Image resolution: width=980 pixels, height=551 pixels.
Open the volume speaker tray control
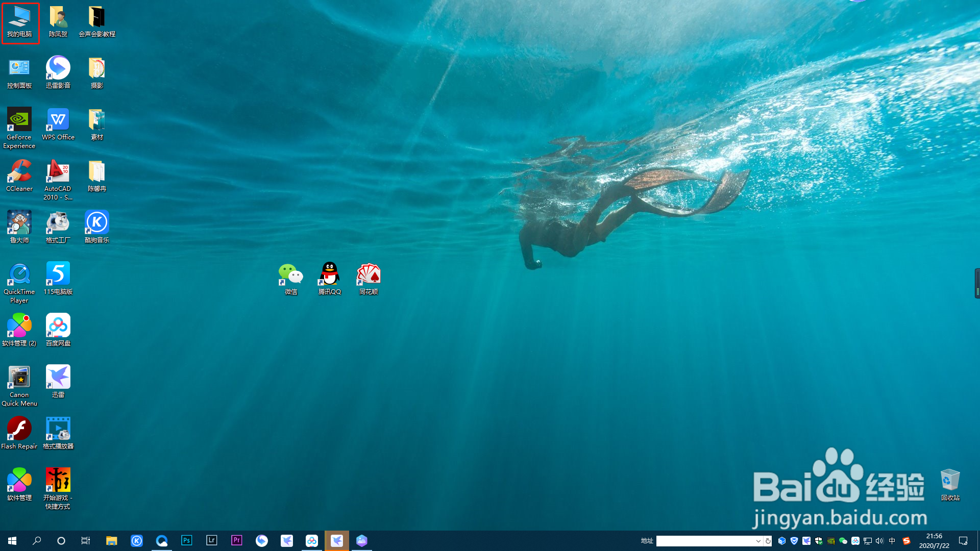pyautogui.click(x=879, y=541)
